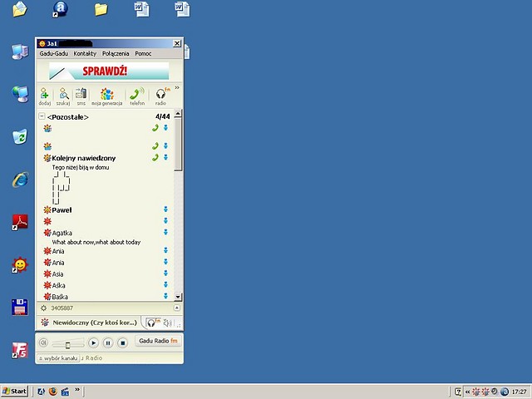
Task: Show hidden system tray icons
Action: pos(467,392)
